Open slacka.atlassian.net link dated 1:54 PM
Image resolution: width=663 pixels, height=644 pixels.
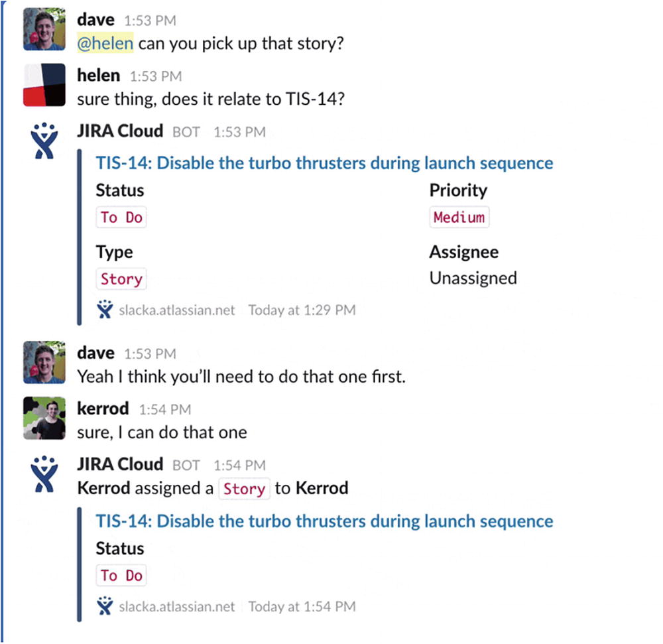tap(177, 606)
